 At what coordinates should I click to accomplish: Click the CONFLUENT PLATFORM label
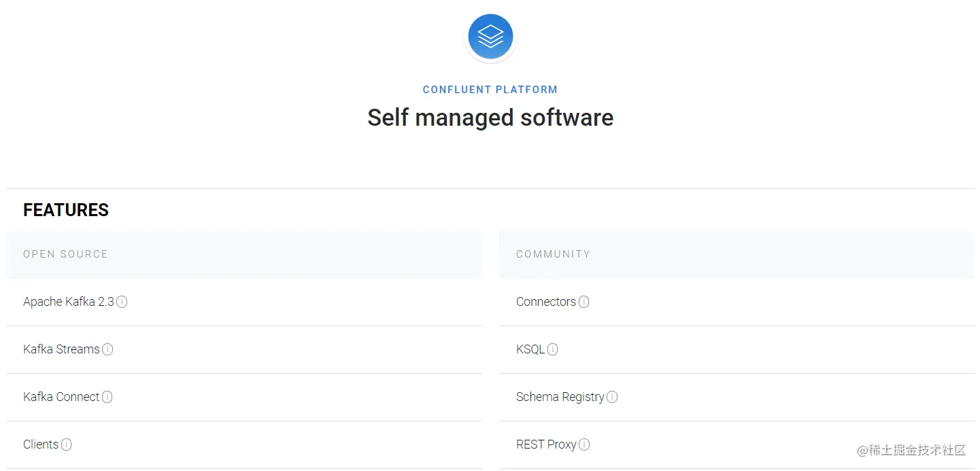[x=490, y=90]
